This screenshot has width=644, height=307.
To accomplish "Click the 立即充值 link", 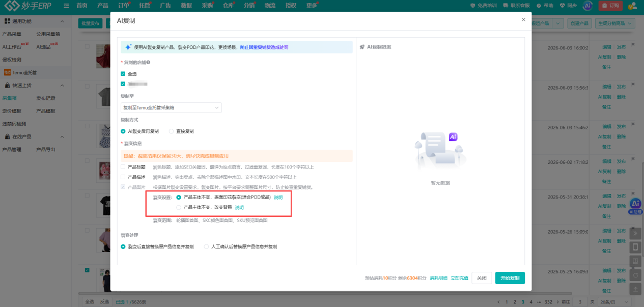I will 459,278.
